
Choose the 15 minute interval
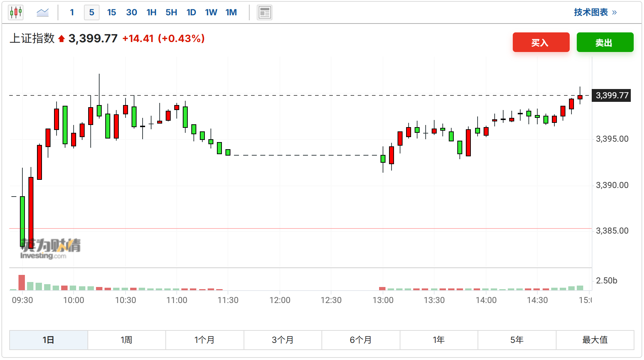112,12
